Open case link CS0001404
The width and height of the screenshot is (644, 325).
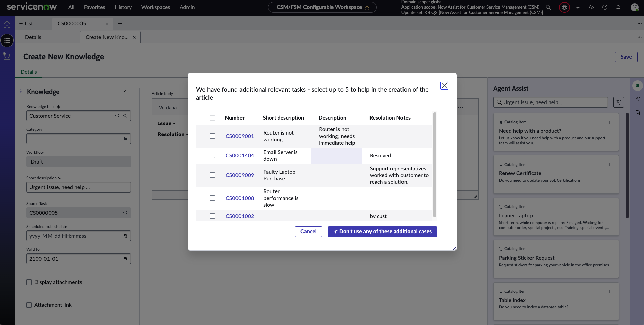tap(240, 155)
